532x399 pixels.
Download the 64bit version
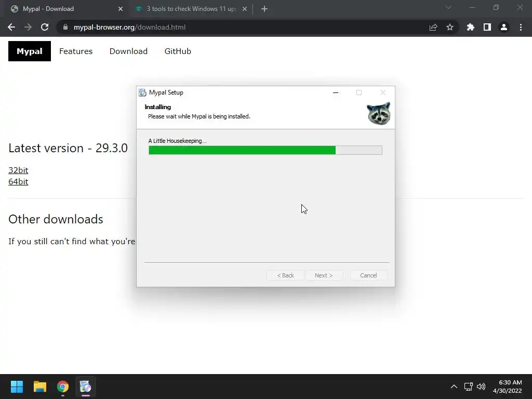[18, 181]
